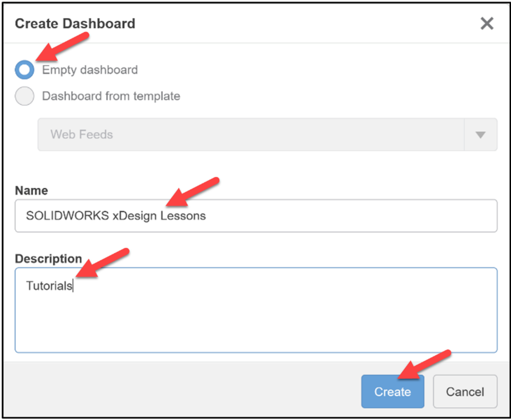The width and height of the screenshot is (511, 420).
Task: Click the Create Dashboard title text
Action: click(x=75, y=23)
